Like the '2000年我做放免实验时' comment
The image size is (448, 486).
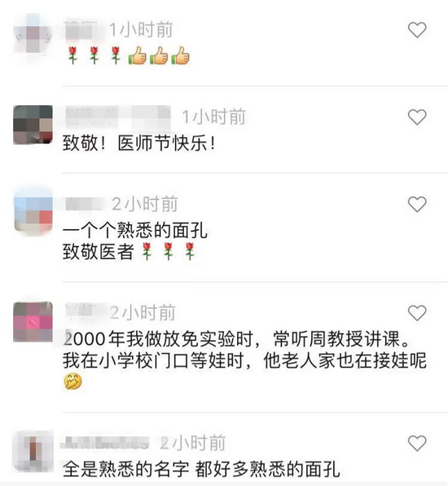(x=417, y=313)
